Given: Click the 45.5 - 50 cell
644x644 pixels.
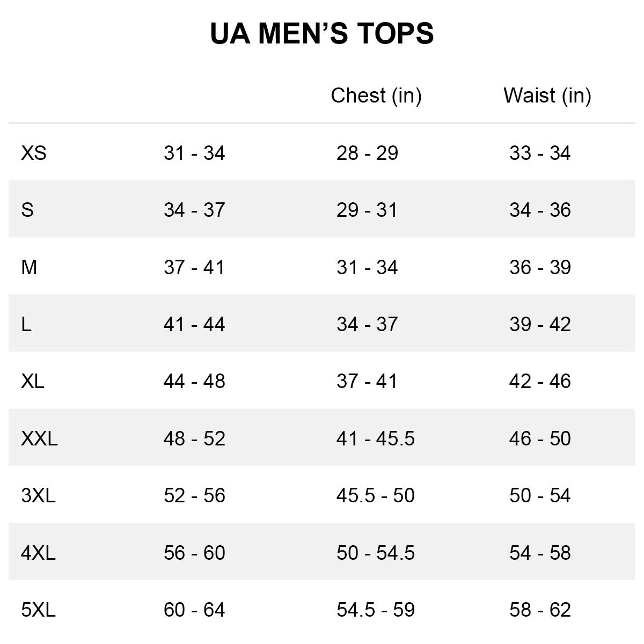Looking at the screenshot, I should (375, 495).
